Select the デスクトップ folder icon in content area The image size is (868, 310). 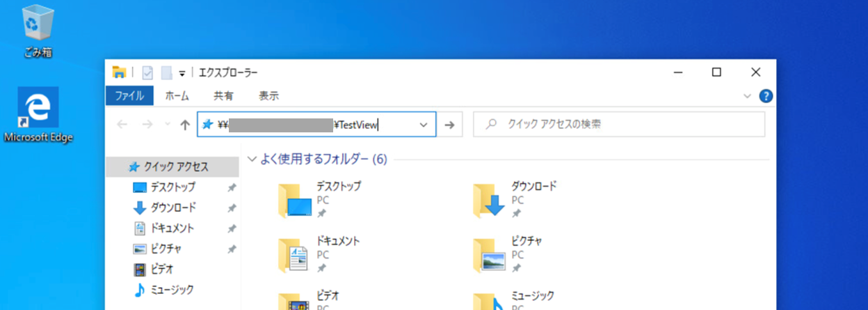(294, 201)
